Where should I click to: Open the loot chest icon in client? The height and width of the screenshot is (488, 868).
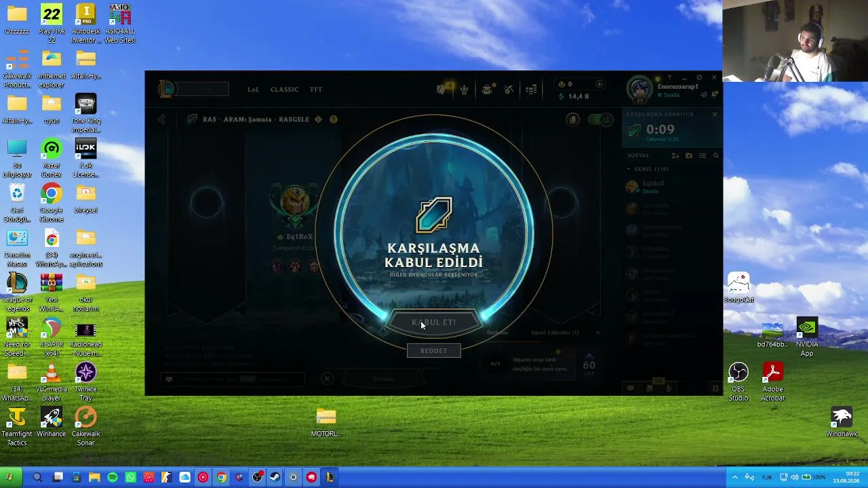pos(487,89)
